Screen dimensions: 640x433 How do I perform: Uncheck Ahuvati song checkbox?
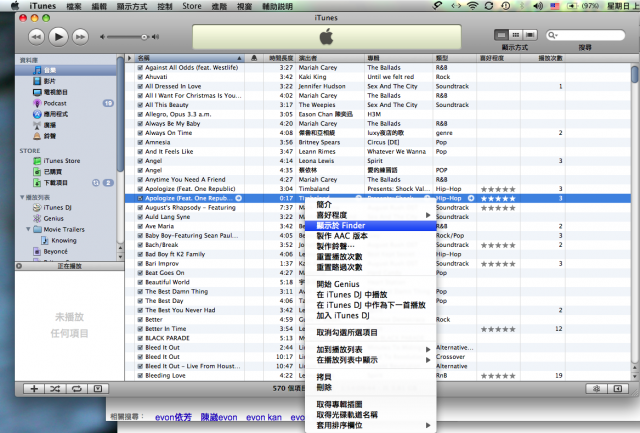pos(140,77)
